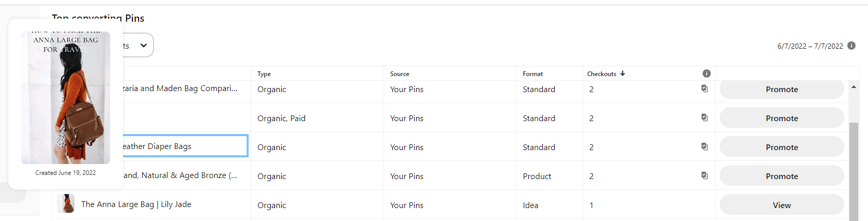Click the copy icon in the Leather Diaper Bags row
The image size is (868, 221).
tap(704, 146)
